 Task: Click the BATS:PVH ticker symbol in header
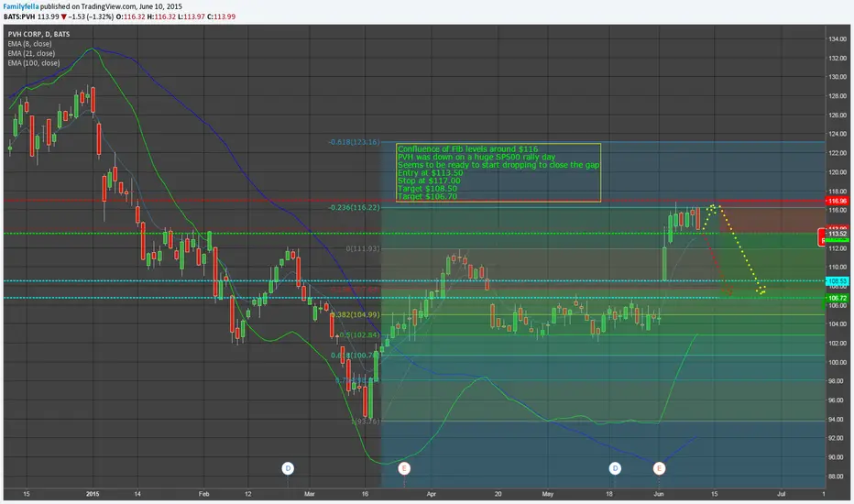(19, 16)
